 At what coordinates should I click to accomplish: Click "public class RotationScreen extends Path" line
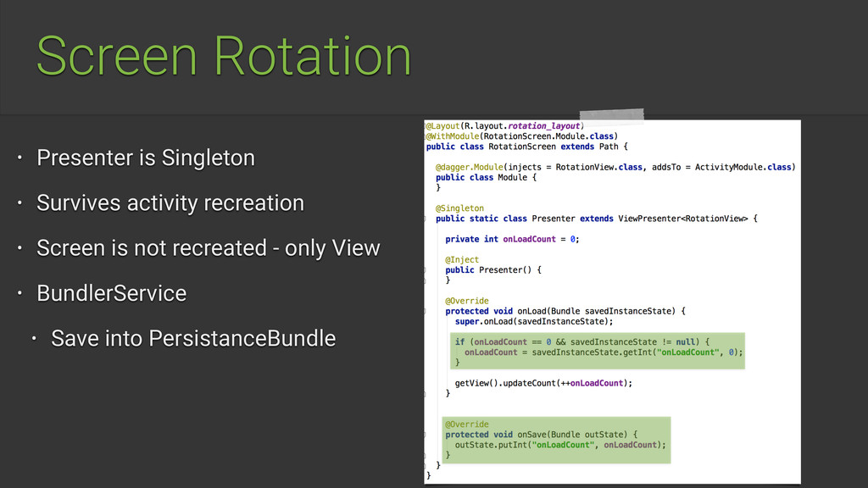coord(527,147)
